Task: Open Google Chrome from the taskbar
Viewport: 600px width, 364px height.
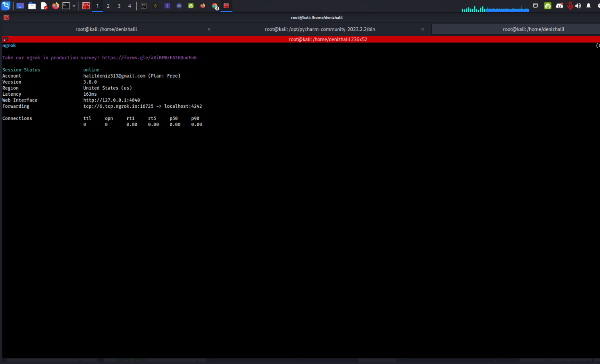Action: pos(215,6)
